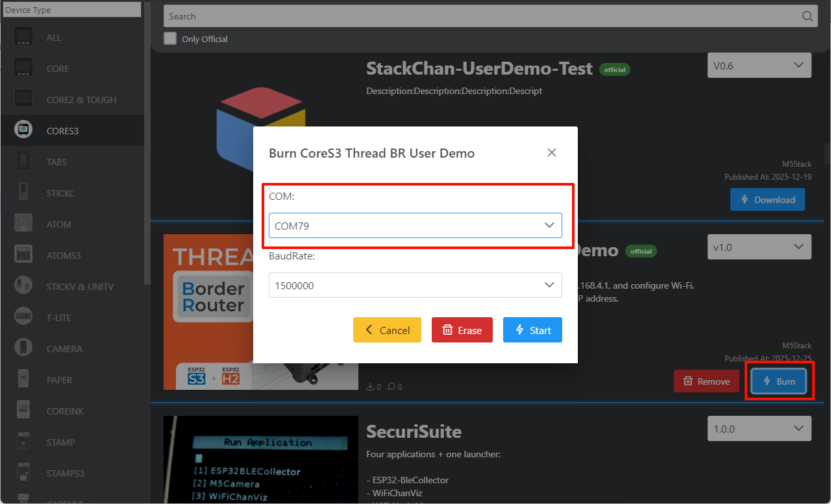The width and height of the screenshot is (831, 504).
Task: Open the COM port dropdown
Action: click(415, 225)
